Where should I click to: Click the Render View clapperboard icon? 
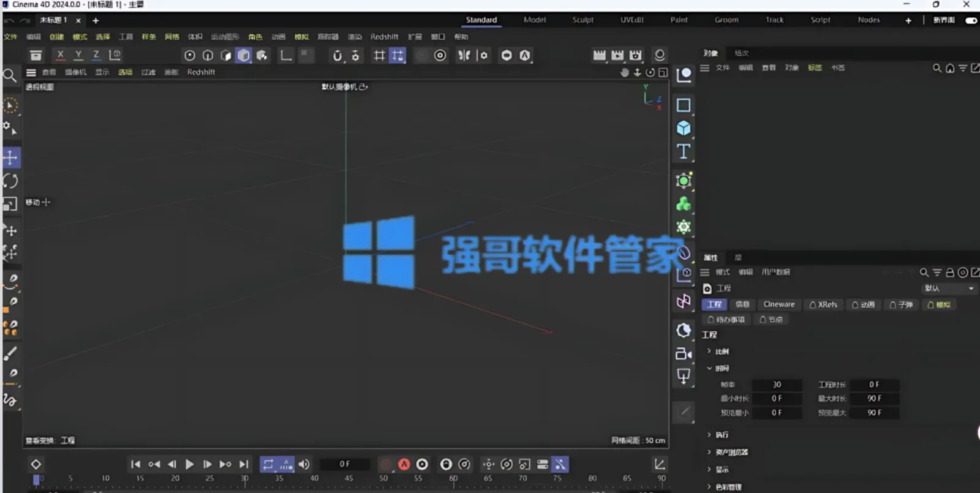click(600, 56)
